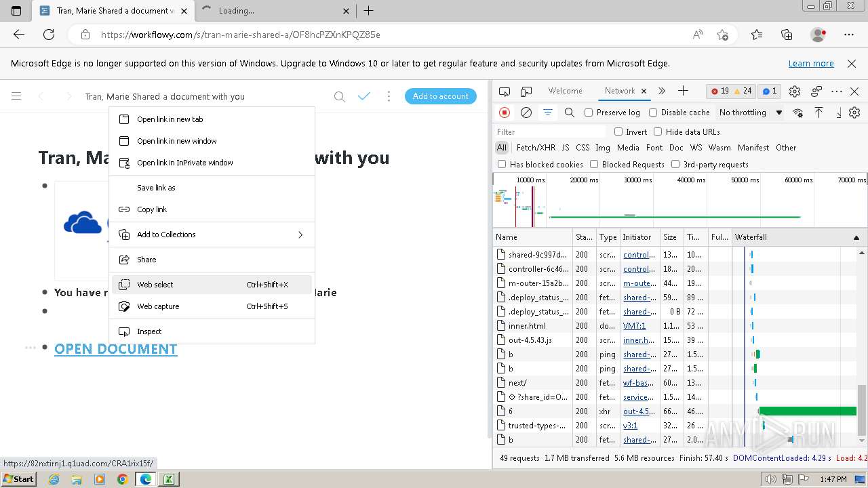Check Blocked Requests checkbox
The width and height of the screenshot is (868, 488).
coord(594,164)
